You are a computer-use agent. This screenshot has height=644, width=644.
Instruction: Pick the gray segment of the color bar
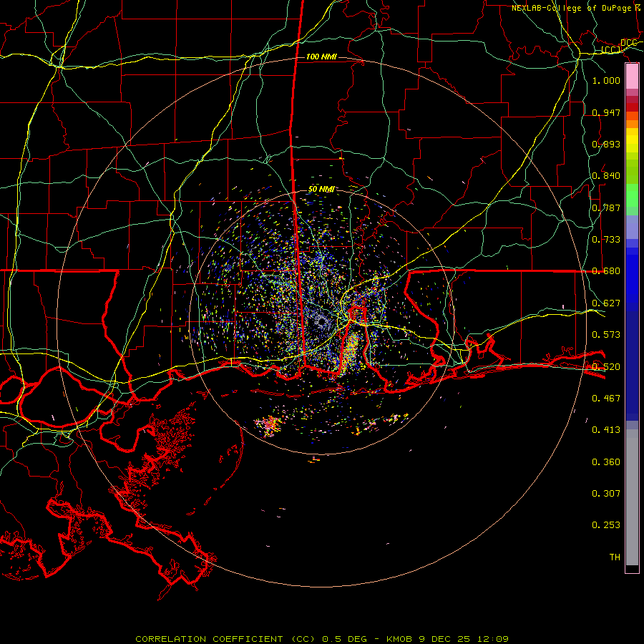(x=632, y=497)
